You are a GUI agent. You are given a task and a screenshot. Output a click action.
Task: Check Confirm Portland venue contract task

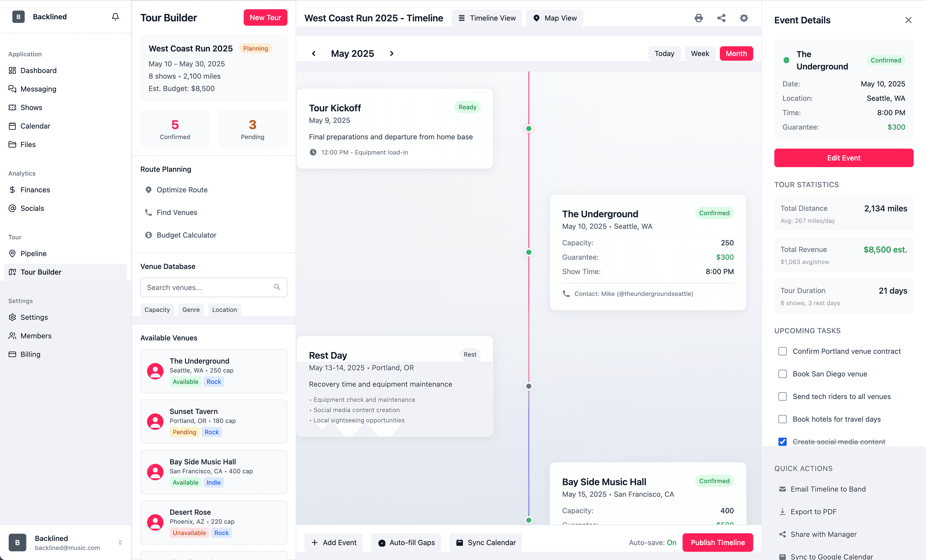783,351
